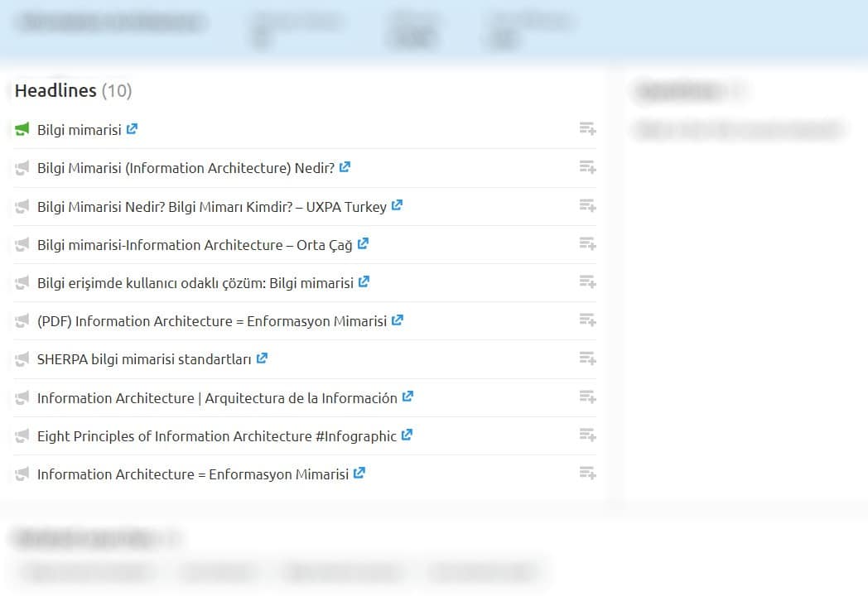Viewport: 868px width, 601px height.
Task: Click add-to-list icon in UXPA Turkey row
Action: pyautogui.click(x=587, y=205)
